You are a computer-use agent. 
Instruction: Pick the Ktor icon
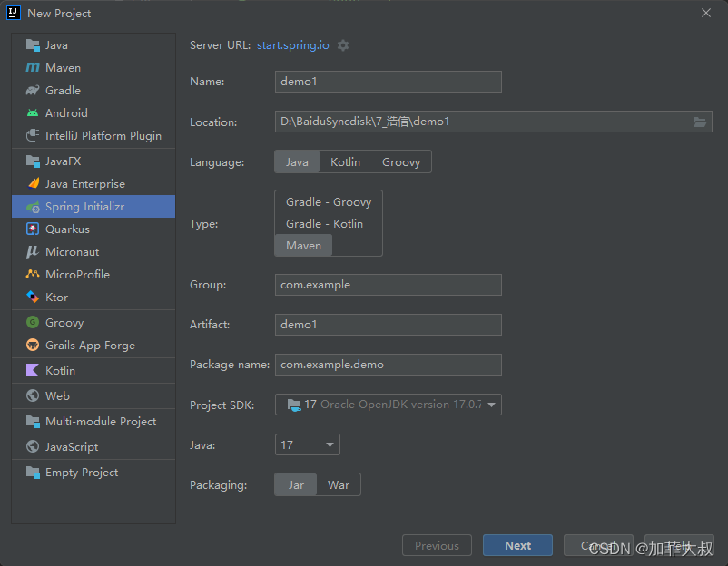click(x=33, y=297)
